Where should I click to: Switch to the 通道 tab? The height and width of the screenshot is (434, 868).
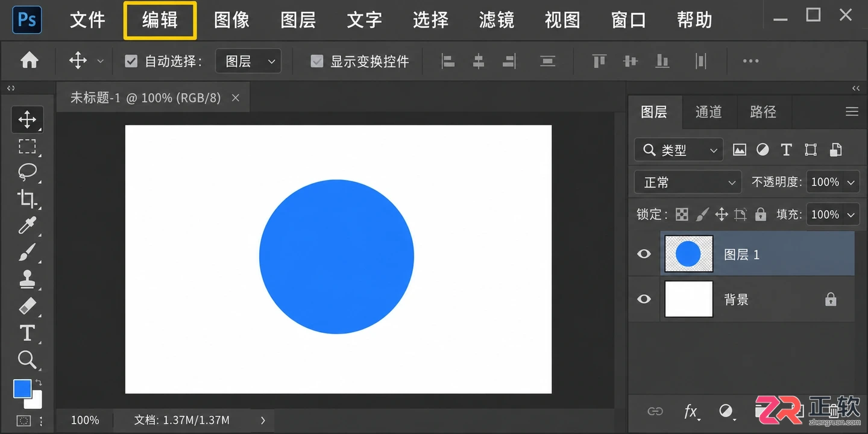(x=708, y=112)
